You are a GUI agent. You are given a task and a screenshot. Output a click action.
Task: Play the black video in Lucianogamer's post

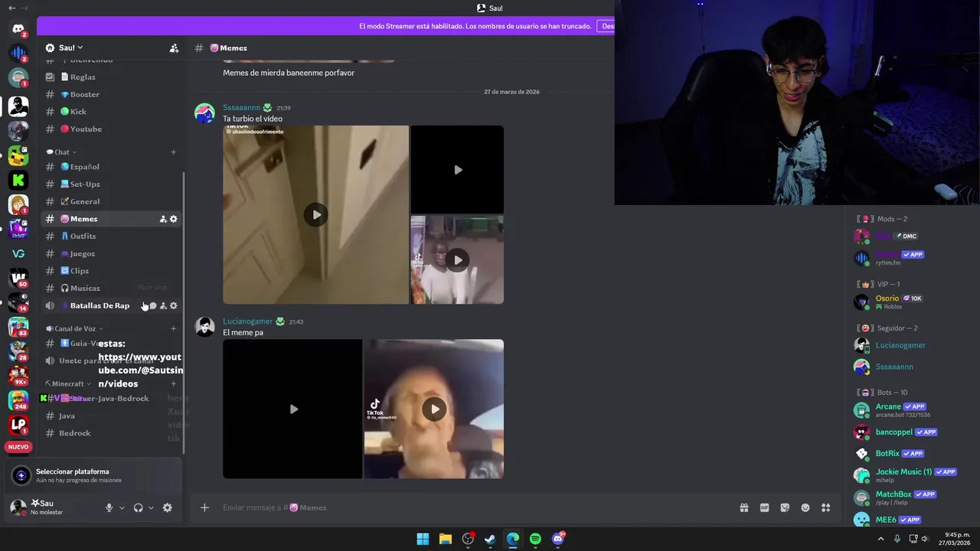click(293, 409)
